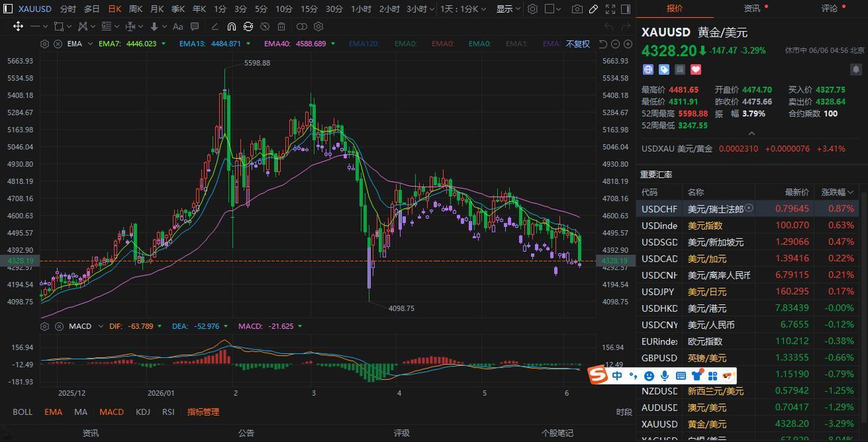868x442 pixels.
Task: Toggle the right side panel layout icon
Action: click(626, 9)
